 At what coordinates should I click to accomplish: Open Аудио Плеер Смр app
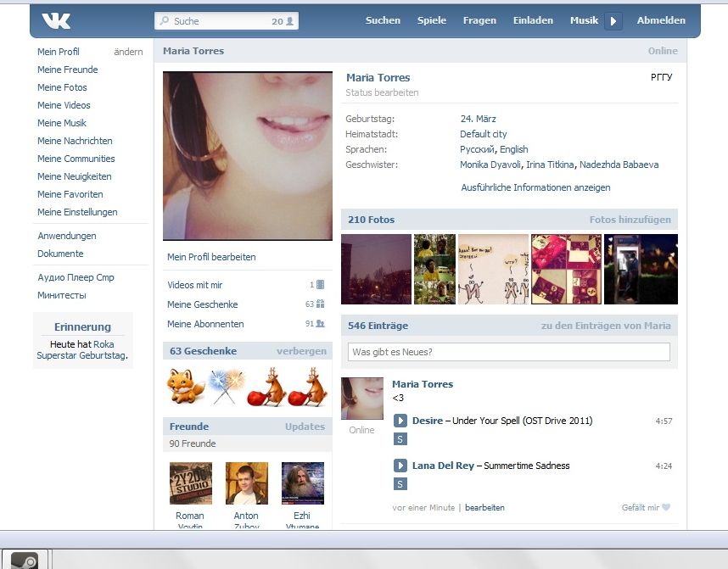(76, 277)
